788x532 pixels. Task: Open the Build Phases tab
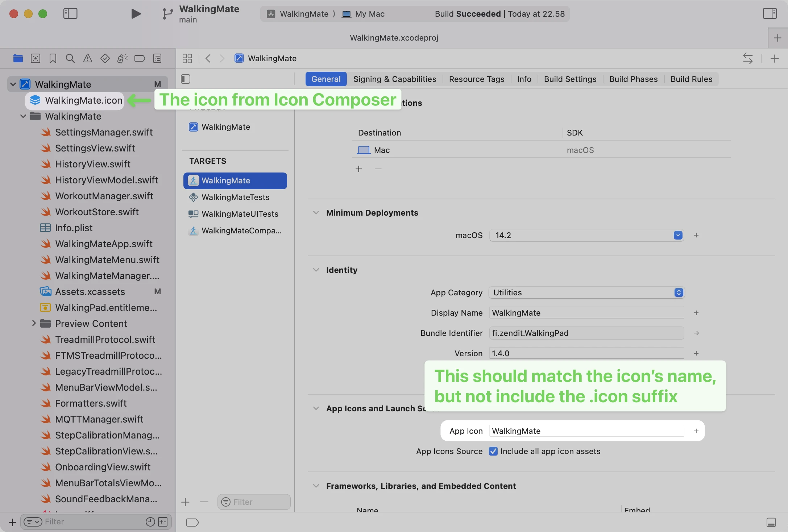click(633, 79)
